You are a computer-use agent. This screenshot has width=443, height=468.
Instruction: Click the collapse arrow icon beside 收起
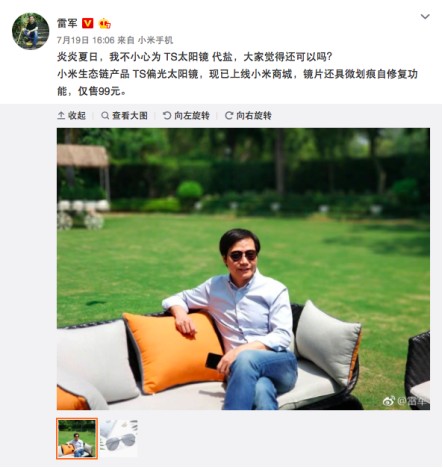click(61, 116)
